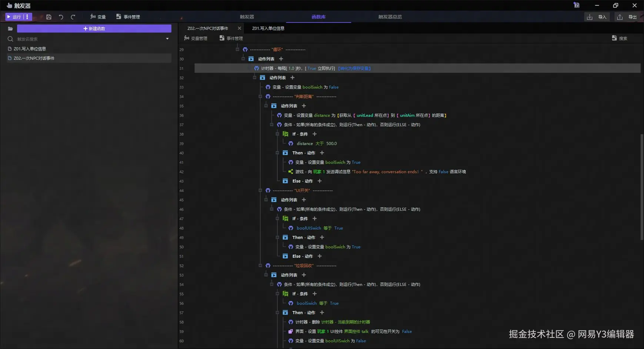Add a condition to If on line 38
Screen dimensions: 644x349
pyautogui.click(x=314, y=134)
